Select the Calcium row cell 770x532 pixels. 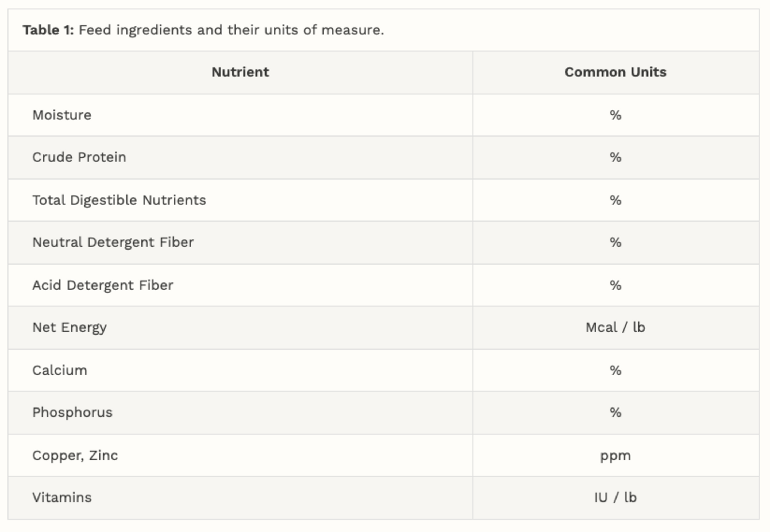point(60,371)
